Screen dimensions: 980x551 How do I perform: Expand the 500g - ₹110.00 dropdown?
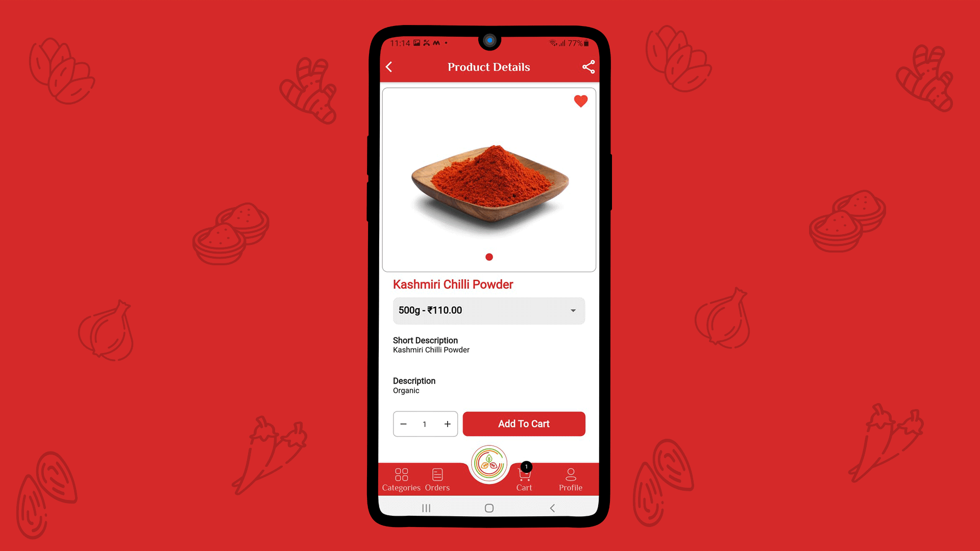(573, 310)
